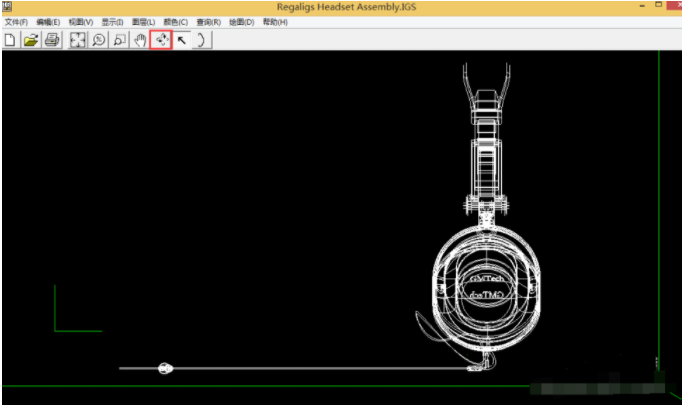Open the 显示(I) menu
The width and height of the screenshot is (683, 405).
(x=112, y=22)
